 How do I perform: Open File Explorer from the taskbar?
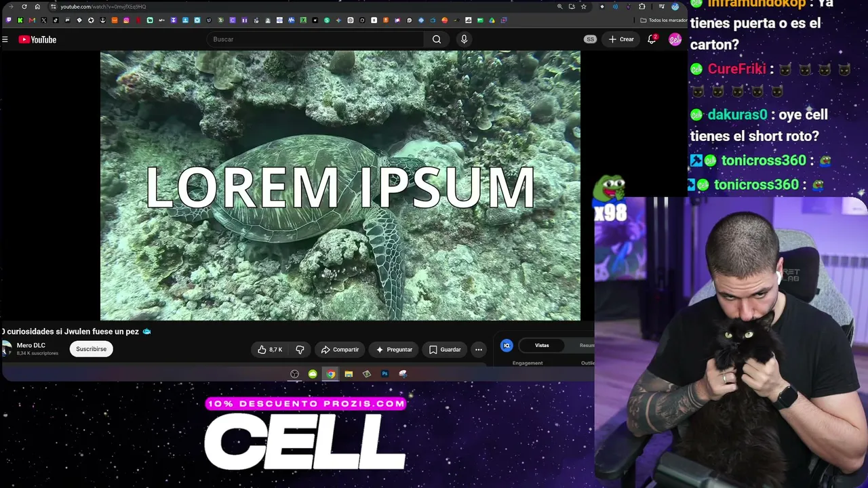pyautogui.click(x=349, y=374)
